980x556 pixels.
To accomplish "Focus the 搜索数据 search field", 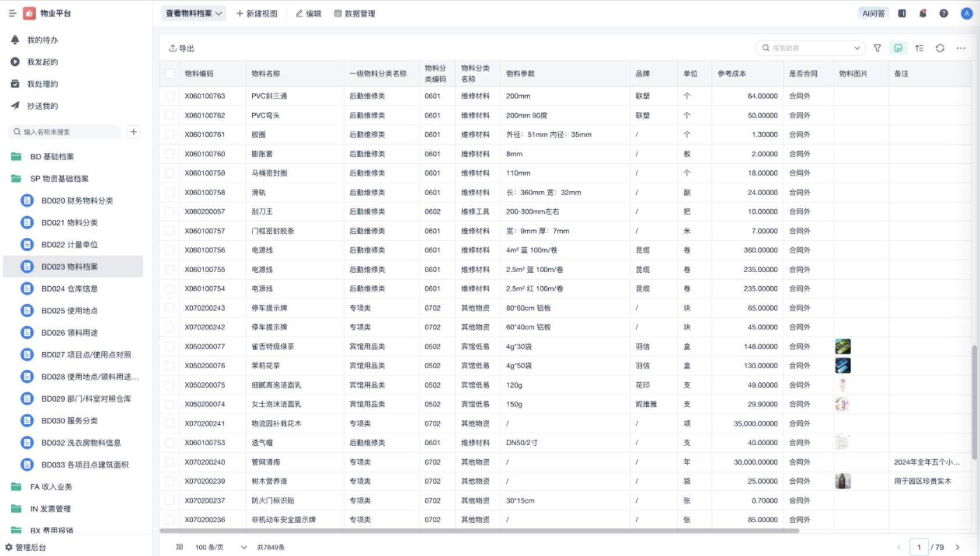I will [x=810, y=48].
